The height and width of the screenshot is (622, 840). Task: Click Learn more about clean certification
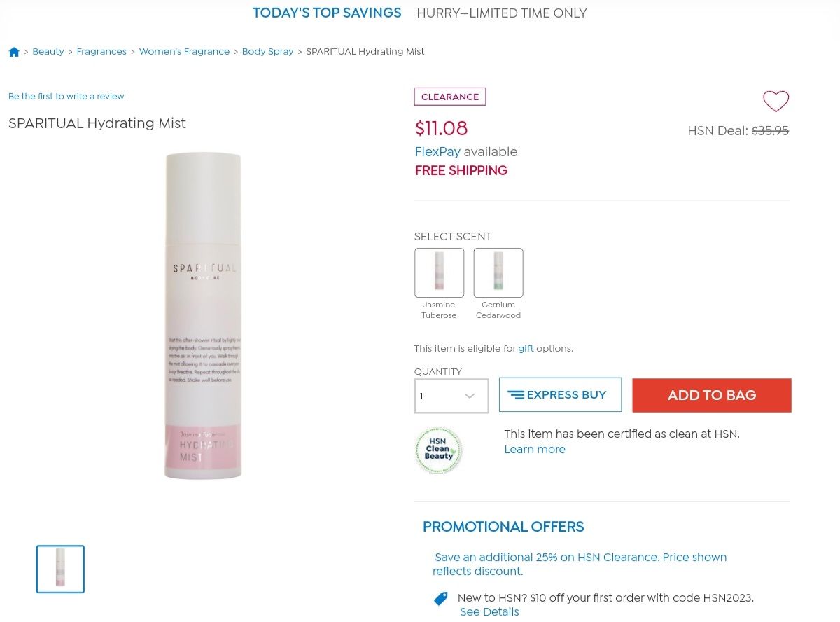point(535,450)
